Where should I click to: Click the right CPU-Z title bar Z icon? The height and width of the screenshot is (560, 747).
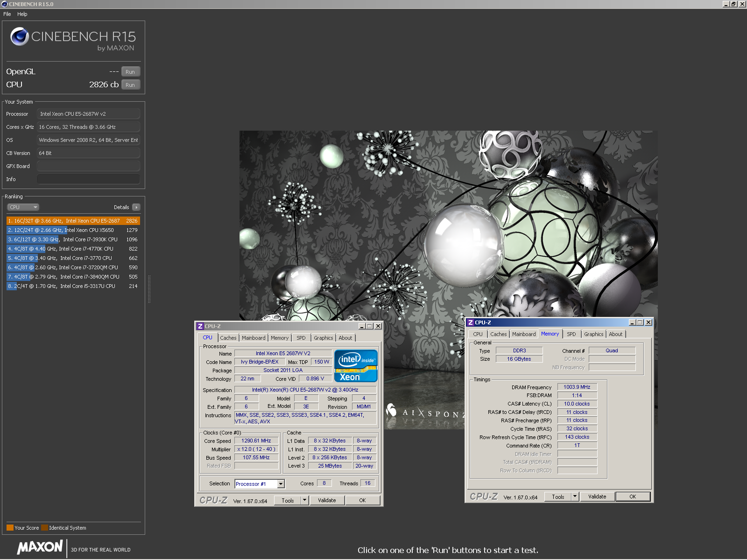[471, 322]
